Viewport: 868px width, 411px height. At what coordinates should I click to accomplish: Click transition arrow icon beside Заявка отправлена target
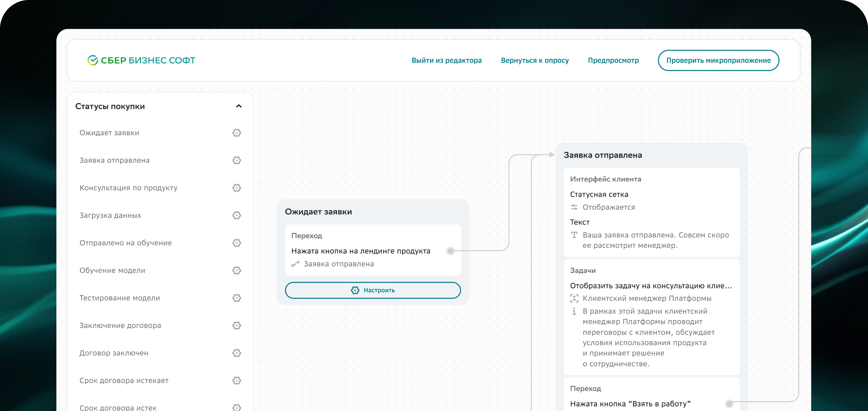click(296, 264)
